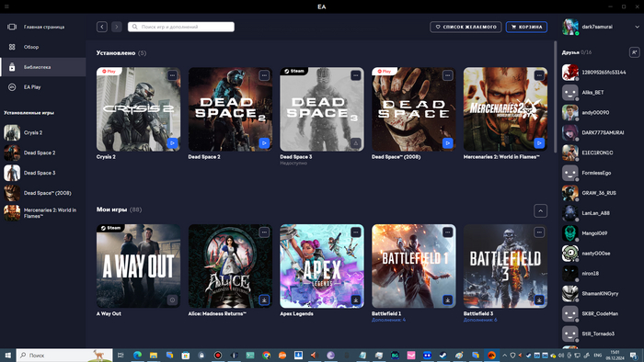Viewport: 644px width, 362px height.
Task: Expand the dark7samurai account dropdown
Action: [637, 27]
